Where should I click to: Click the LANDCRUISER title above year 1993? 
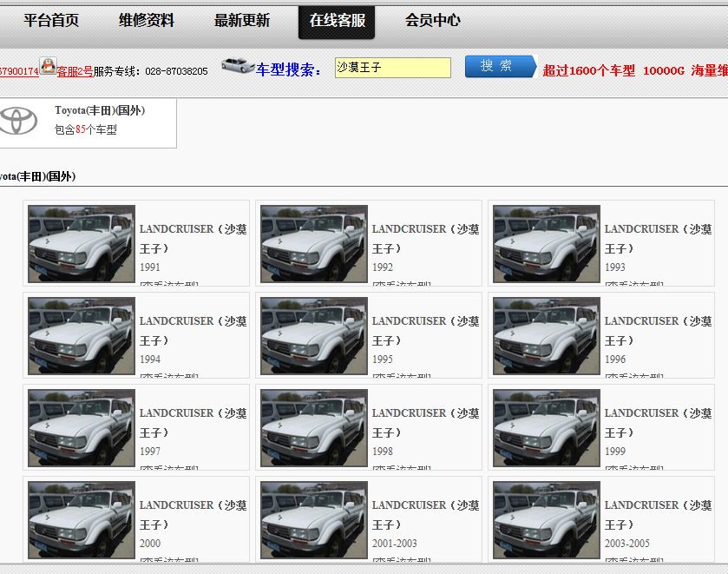659,239
